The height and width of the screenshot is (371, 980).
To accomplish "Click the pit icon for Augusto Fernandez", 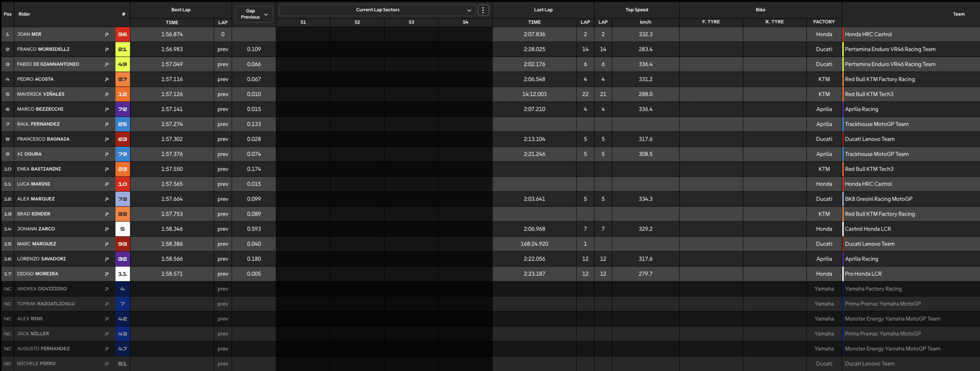I will point(107,349).
